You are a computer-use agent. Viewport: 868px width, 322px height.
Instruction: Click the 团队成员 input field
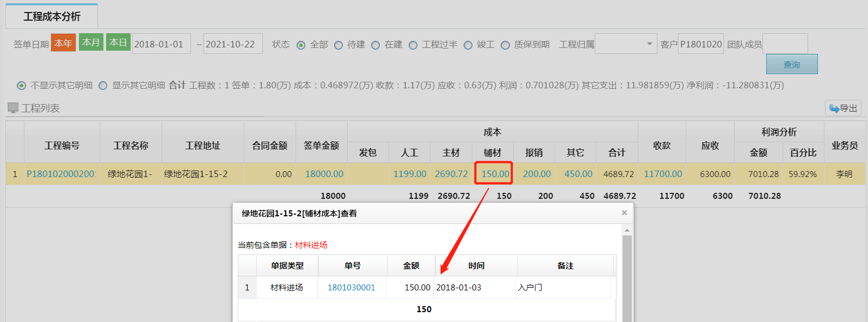point(785,44)
